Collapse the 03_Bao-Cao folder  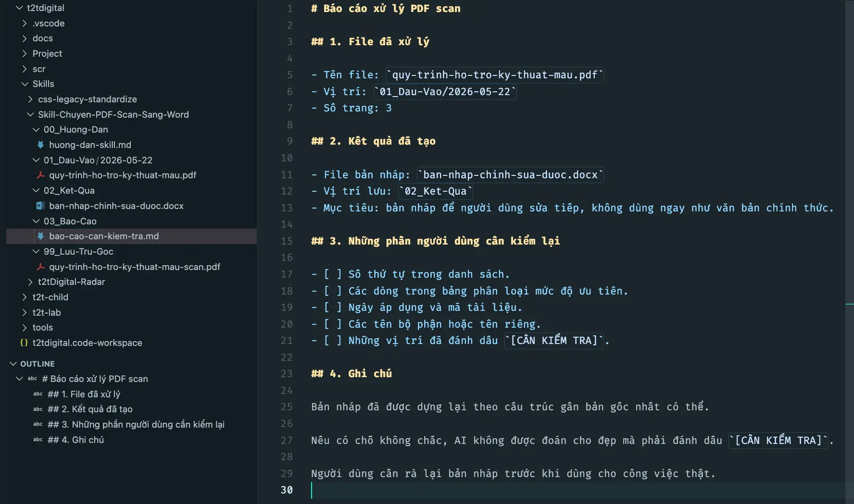(36, 221)
